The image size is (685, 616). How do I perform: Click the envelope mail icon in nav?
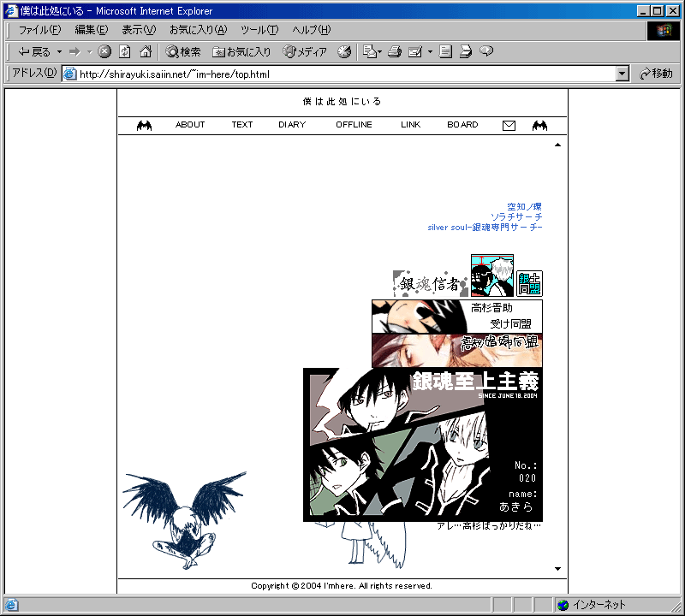pos(509,126)
